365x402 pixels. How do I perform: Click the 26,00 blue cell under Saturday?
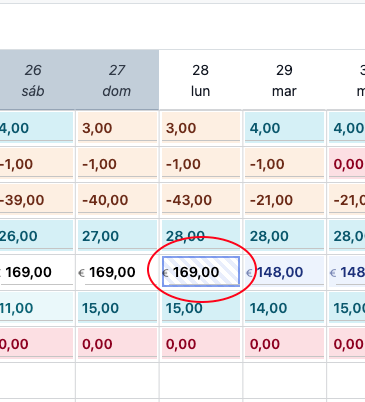36,235
